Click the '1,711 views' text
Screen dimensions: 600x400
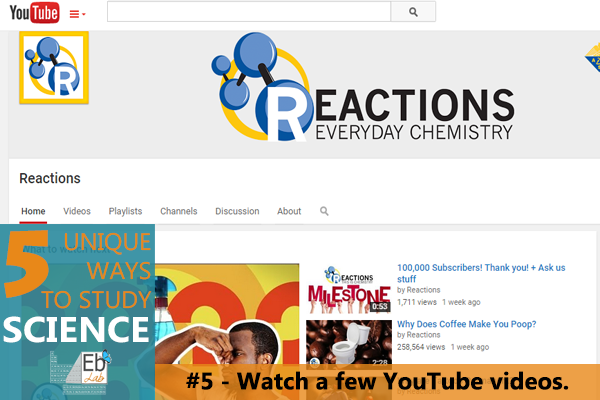click(x=417, y=302)
